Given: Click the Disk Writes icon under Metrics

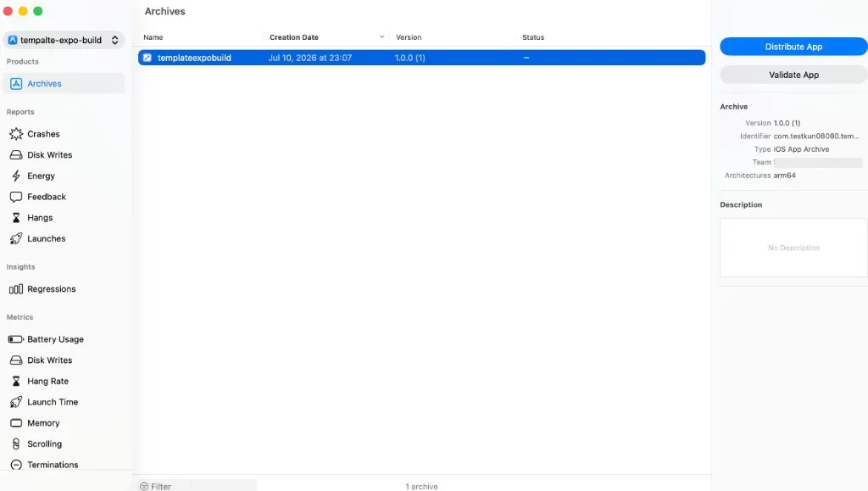Looking at the screenshot, I should pos(16,360).
